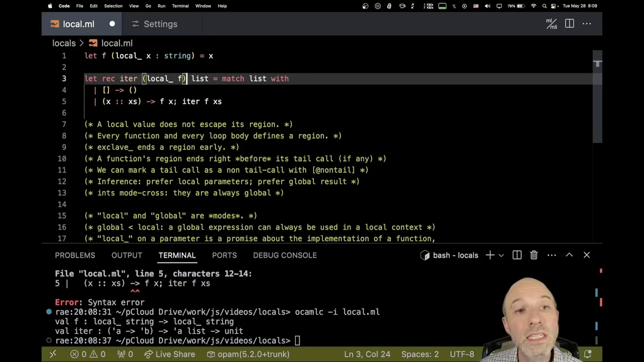The image size is (644, 362).
Task: Show errors and warnings count in status bar
Action: pyautogui.click(x=88, y=354)
